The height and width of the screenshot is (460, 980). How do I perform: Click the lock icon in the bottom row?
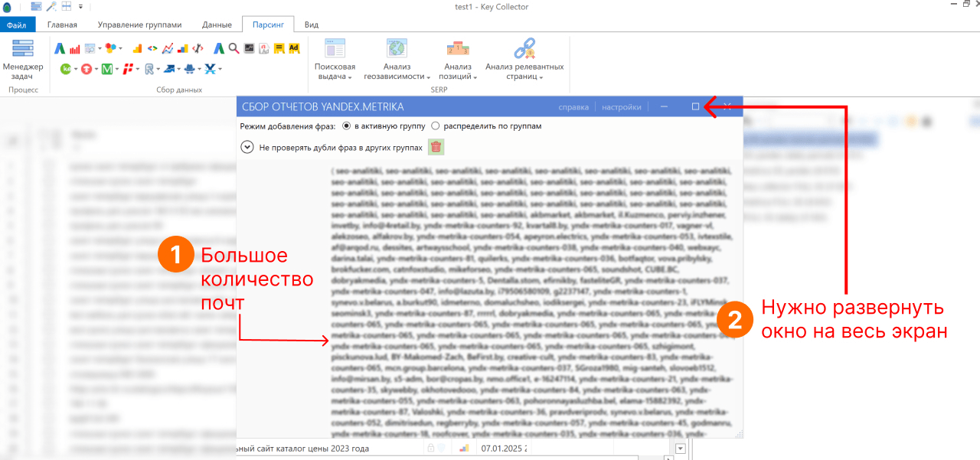(x=431, y=449)
